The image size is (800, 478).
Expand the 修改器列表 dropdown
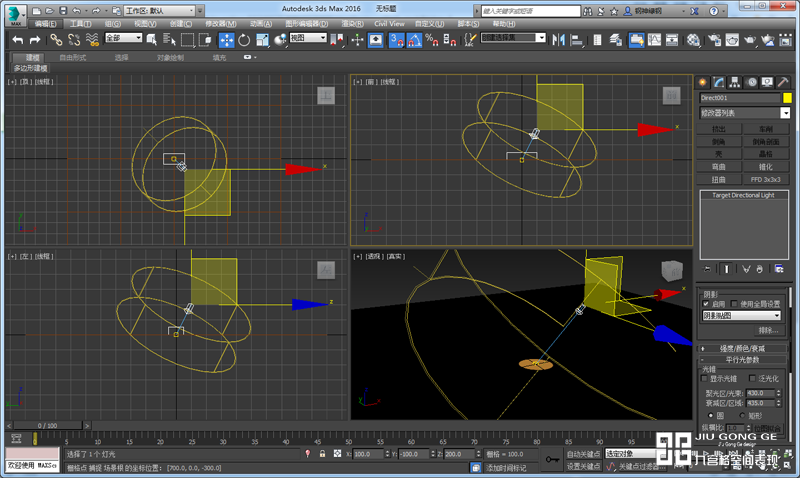pos(745,113)
